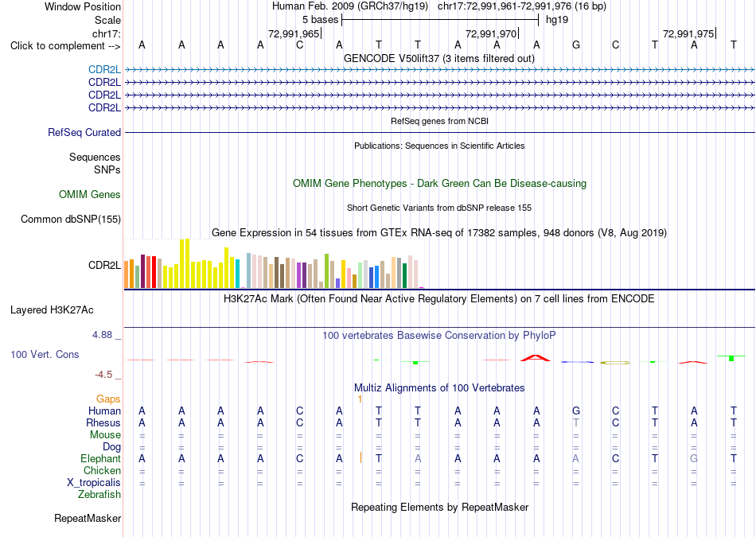Click the 'Click to complement -->' label
The height and width of the screenshot is (537, 756).
65,46
